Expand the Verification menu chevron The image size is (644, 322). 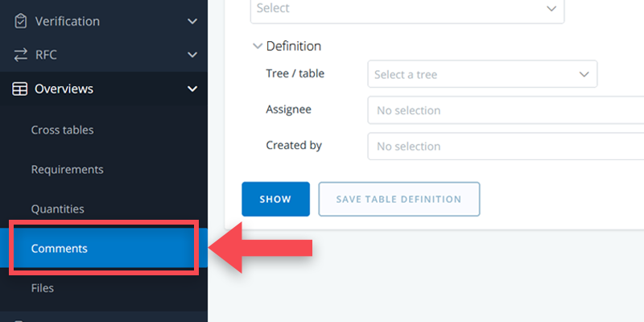coord(192,22)
